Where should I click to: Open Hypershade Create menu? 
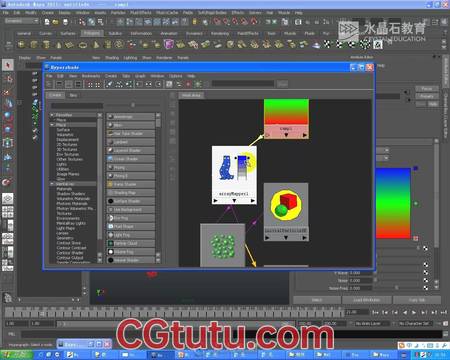[x=111, y=76]
